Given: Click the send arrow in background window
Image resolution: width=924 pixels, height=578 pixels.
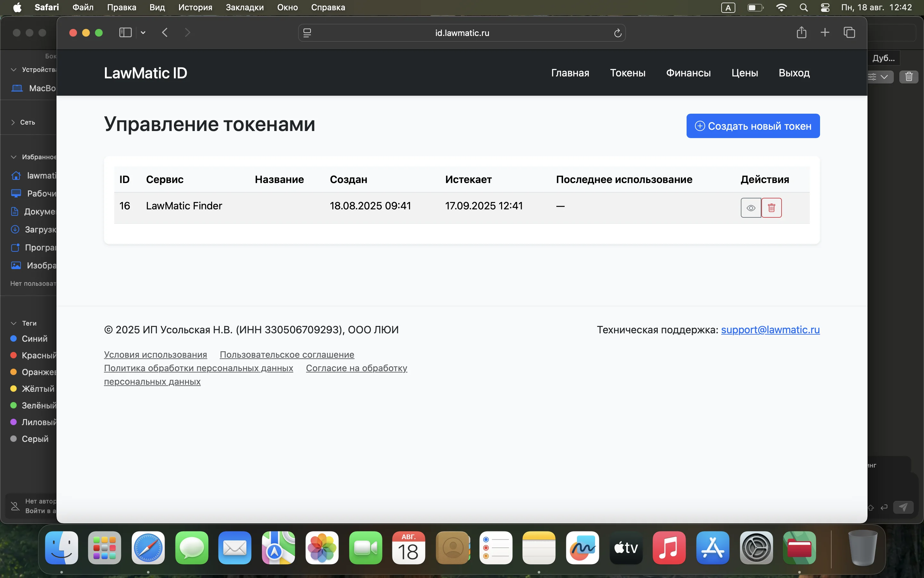Looking at the screenshot, I should (x=903, y=507).
